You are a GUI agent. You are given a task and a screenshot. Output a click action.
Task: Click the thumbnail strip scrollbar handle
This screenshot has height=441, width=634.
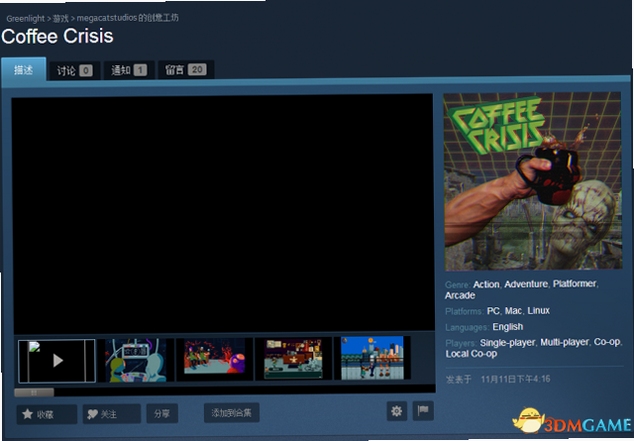[x=34, y=392]
